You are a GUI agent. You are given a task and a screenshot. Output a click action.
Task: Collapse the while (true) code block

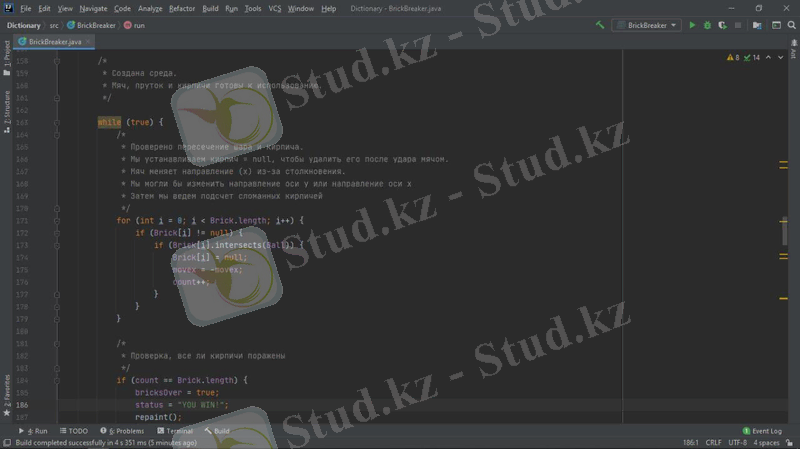click(x=57, y=122)
